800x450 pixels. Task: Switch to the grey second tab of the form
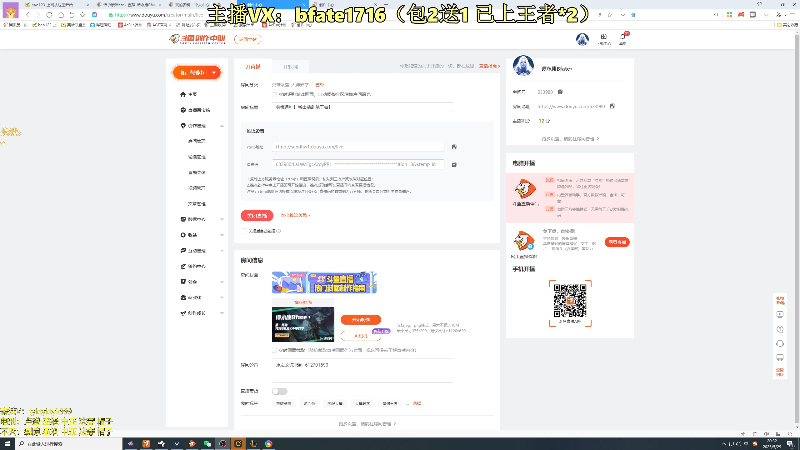[290, 67]
